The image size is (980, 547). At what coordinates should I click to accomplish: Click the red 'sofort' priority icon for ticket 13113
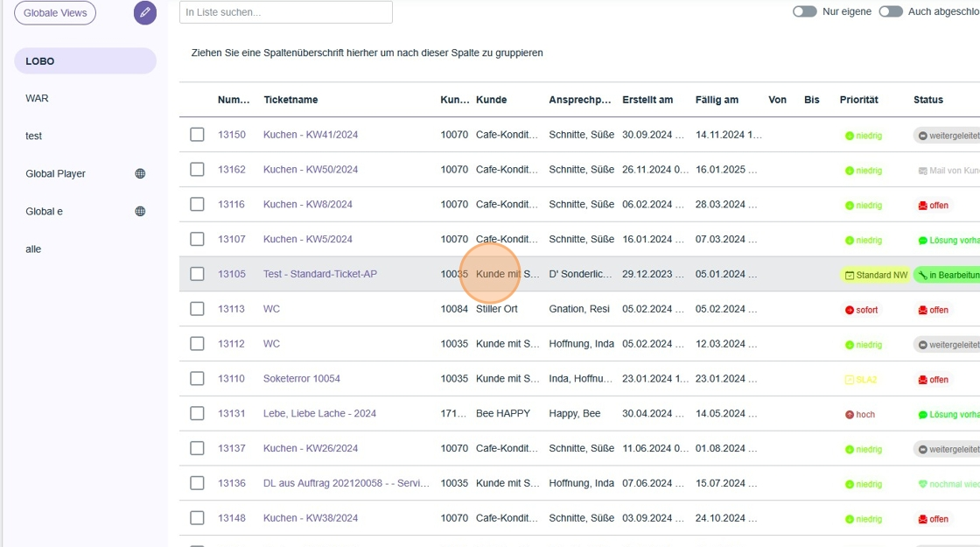(x=850, y=310)
